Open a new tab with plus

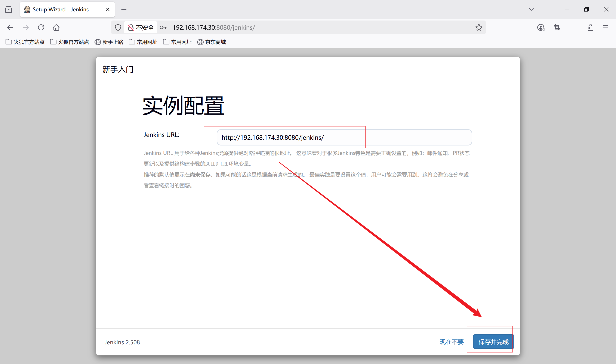click(x=124, y=10)
